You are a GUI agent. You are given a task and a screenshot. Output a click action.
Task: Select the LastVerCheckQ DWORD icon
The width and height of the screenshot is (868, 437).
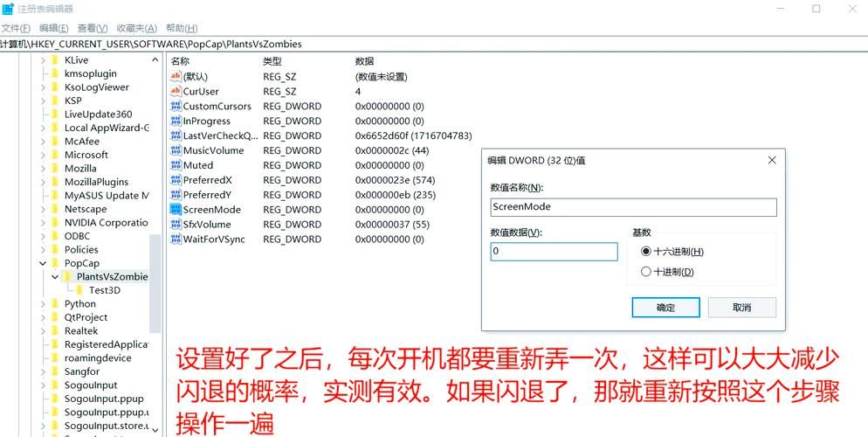pyautogui.click(x=176, y=135)
